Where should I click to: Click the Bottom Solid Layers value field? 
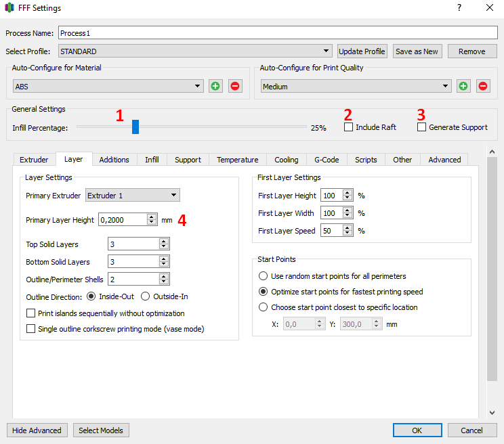(133, 262)
